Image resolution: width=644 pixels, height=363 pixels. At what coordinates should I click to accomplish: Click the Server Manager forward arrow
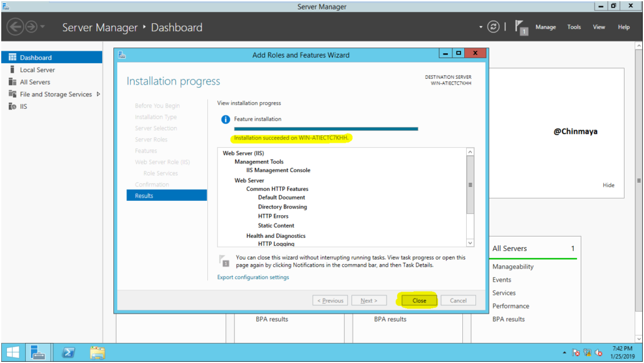click(x=31, y=27)
